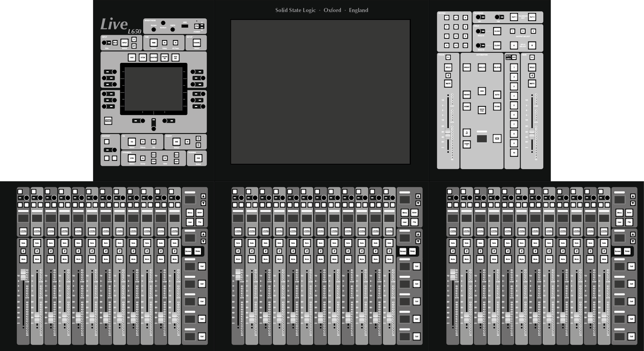Select the STEM bus button
This screenshot has height=351, width=644.
pyautogui.click(x=143, y=57)
